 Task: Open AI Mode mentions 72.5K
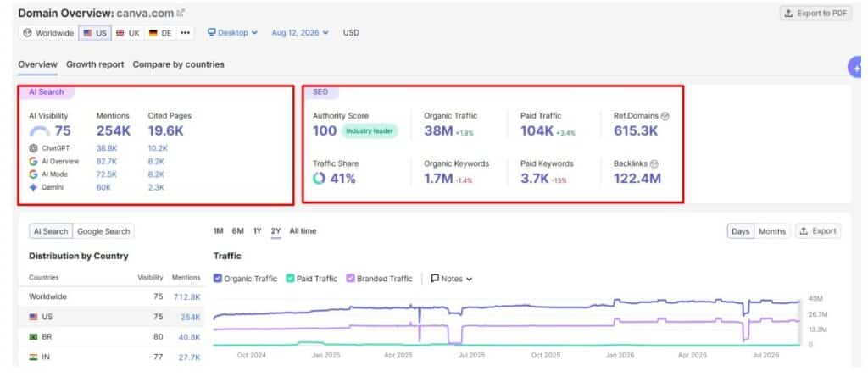[x=106, y=174]
